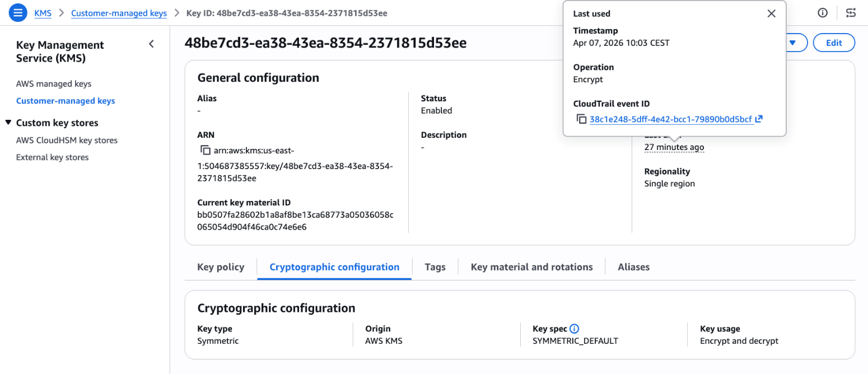This screenshot has height=374, width=868.
Task: Click the Custom key stores heading
Action: point(57,123)
